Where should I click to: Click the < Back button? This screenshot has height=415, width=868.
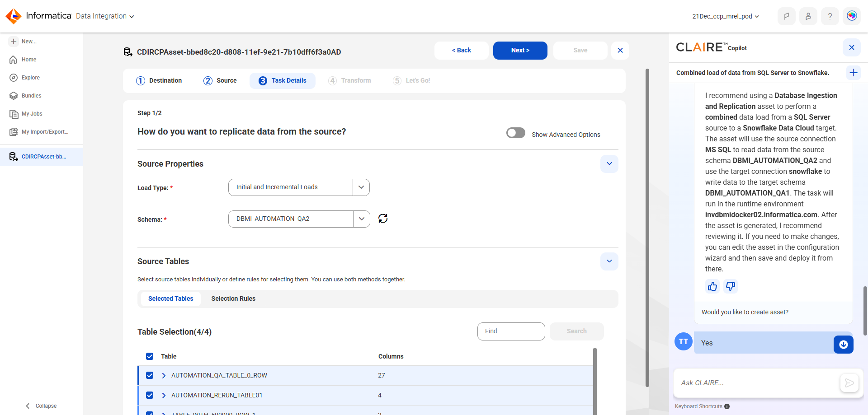pyautogui.click(x=462, y=51)
